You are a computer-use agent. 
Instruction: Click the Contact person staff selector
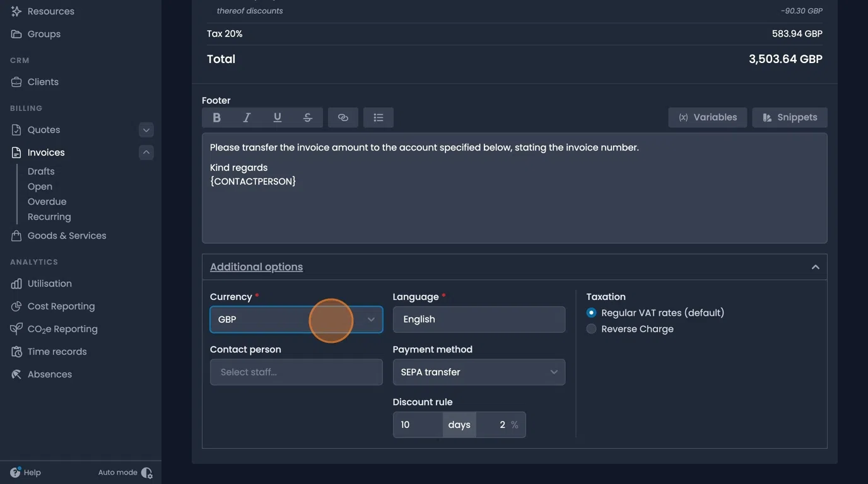tap(296, 372)
